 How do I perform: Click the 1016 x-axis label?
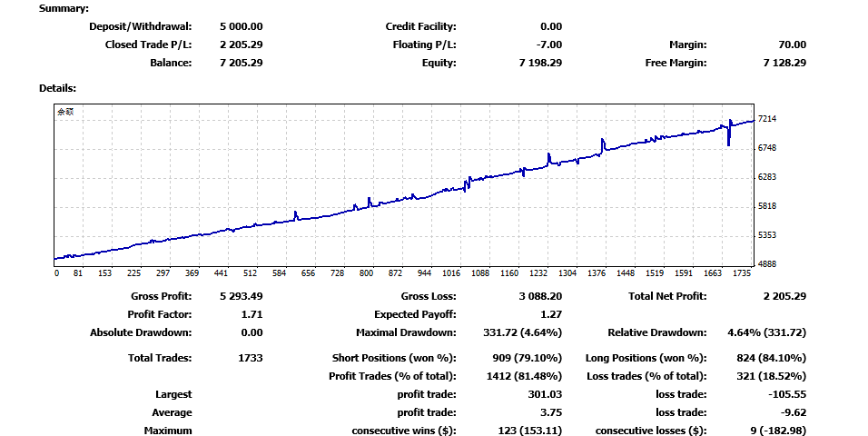coord(451,273)
